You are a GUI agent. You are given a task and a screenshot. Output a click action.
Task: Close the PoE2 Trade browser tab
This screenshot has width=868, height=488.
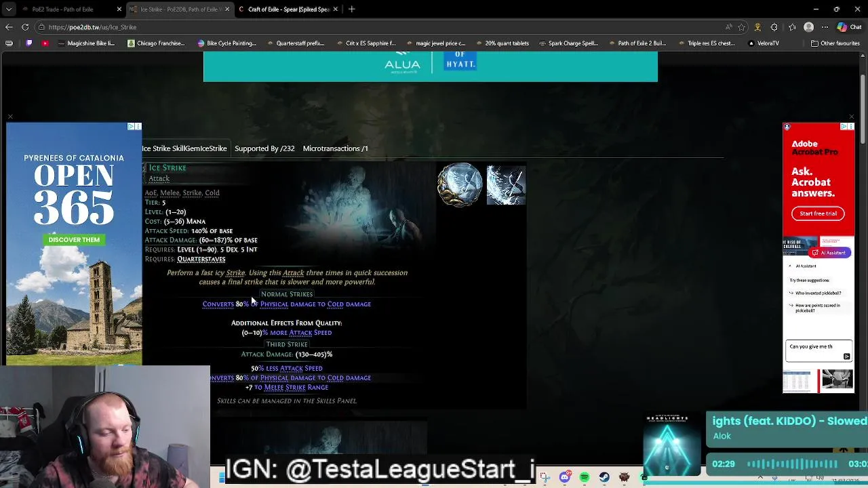pos(119,9)
